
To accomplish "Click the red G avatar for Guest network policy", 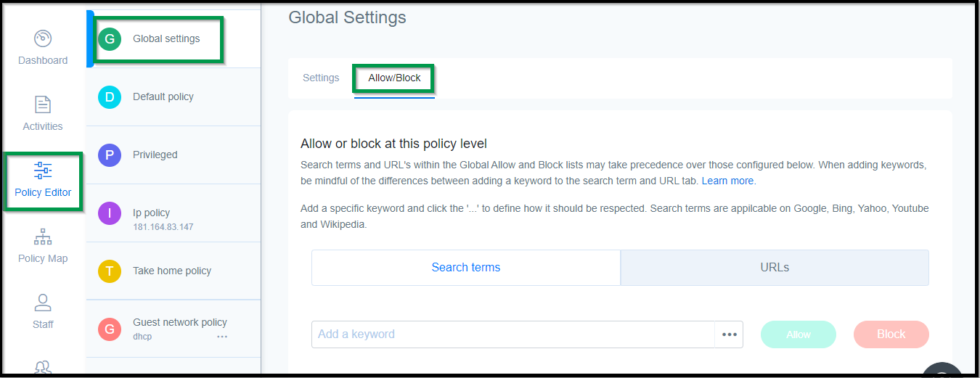I will pos(110,329).
